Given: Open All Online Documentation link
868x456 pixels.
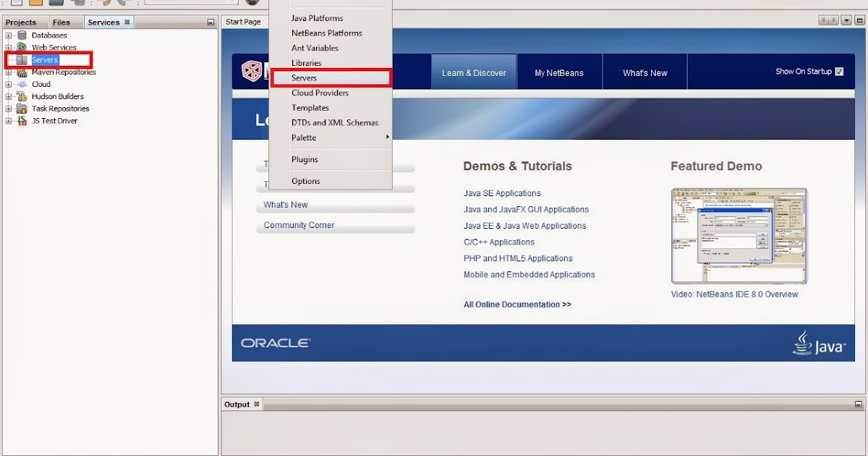Looking at the screenshot, I should point(517,305).
